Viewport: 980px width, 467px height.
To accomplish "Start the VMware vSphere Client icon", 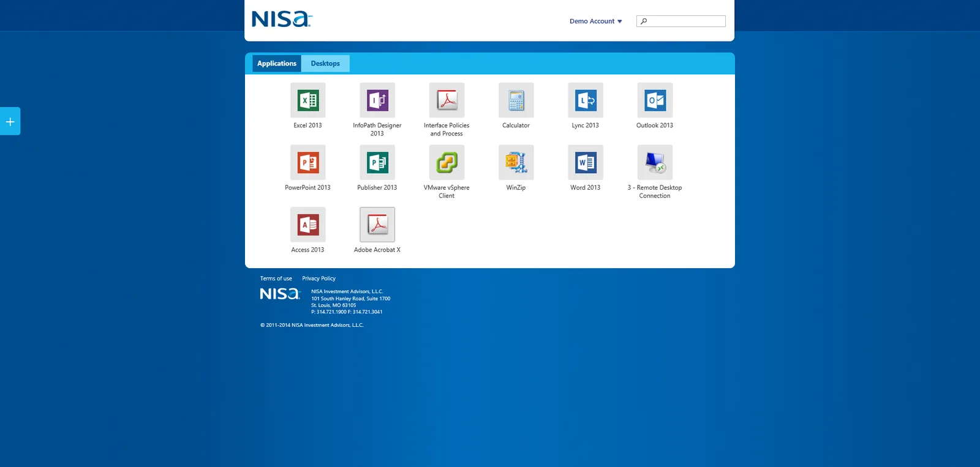I will click(447, 162).
